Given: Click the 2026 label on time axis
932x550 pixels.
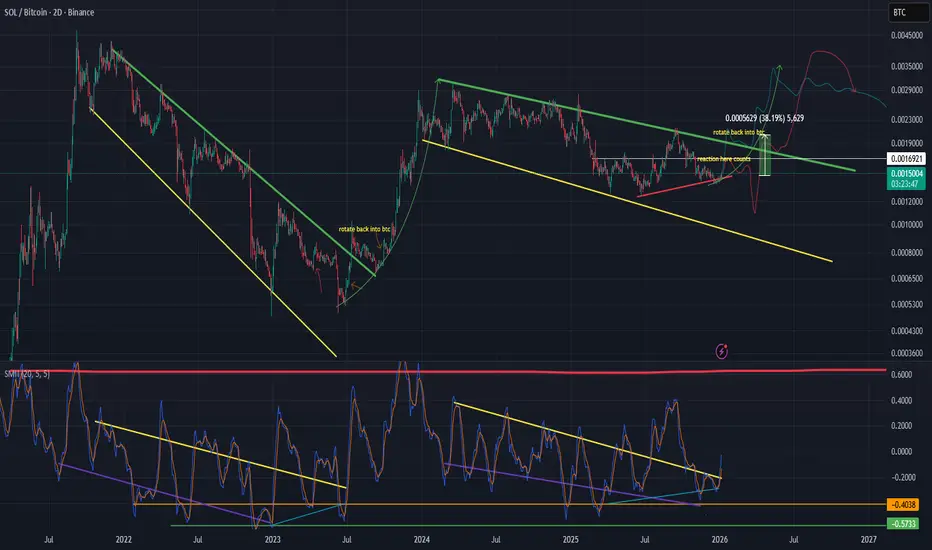Looking at the screenshot, I should 720,540.
